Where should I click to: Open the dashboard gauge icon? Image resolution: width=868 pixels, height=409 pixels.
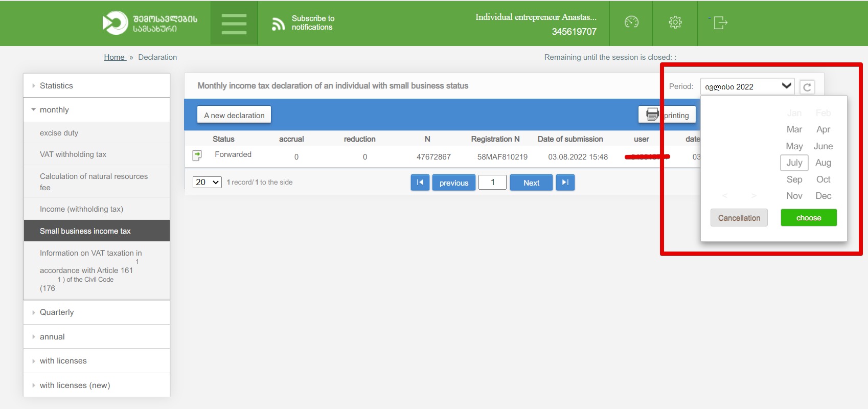pos(631,22)
